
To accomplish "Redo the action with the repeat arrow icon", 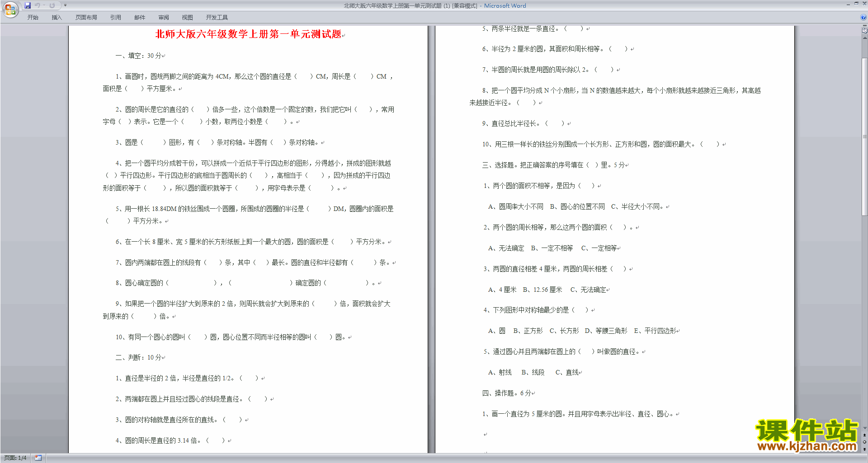I will coord(52,5).
